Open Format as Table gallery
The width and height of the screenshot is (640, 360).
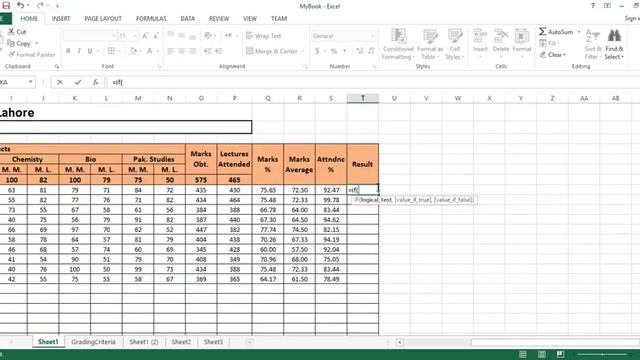[430, 44]
